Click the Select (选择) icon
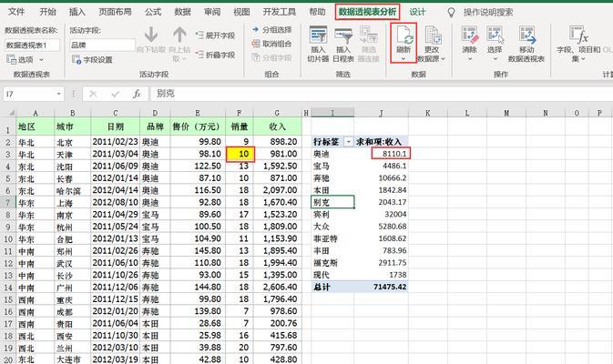This screenshot has width=613, height=364. point(495,35)
